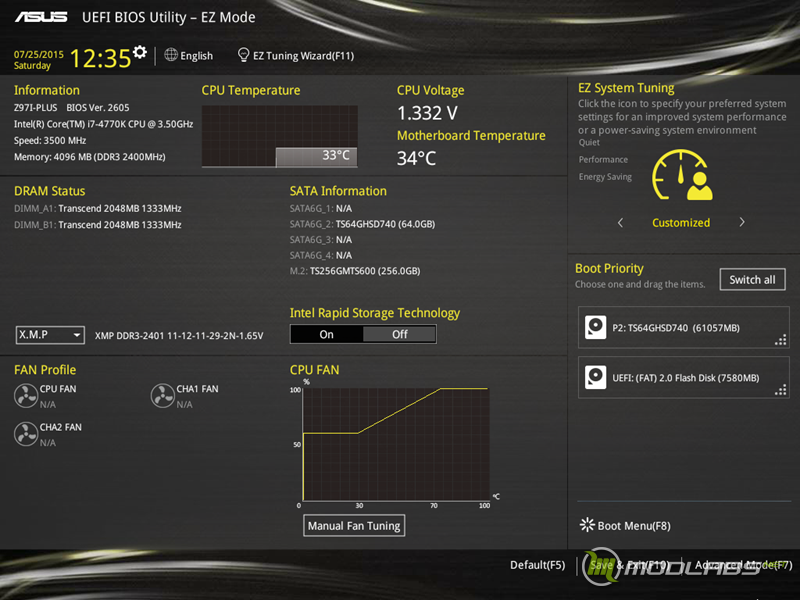800x600 pixels.
Task: Click the 12:35 clock display
Action: (101, 58)
